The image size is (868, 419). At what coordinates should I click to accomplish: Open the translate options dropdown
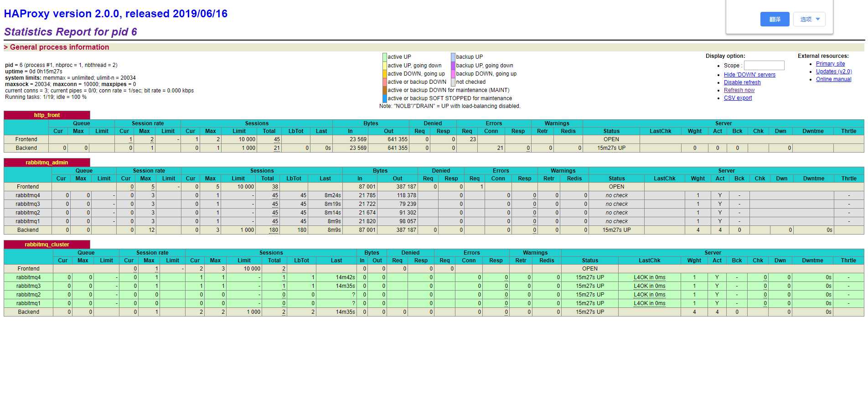pos(810,19)
